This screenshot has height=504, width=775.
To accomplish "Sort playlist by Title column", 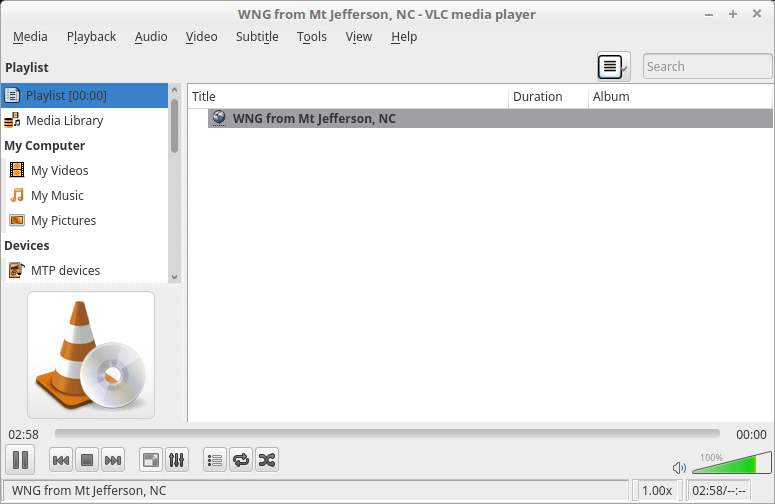I will [x=348, y=96].
